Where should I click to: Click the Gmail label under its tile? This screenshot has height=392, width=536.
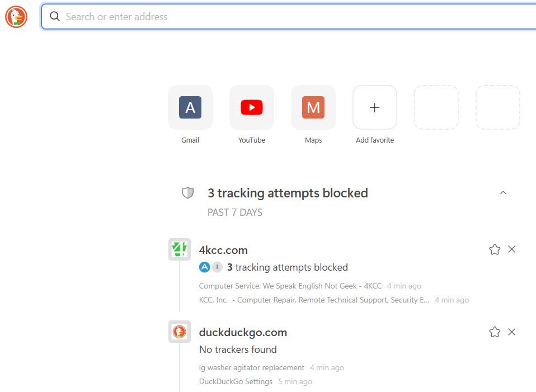(x=190, y=140)
